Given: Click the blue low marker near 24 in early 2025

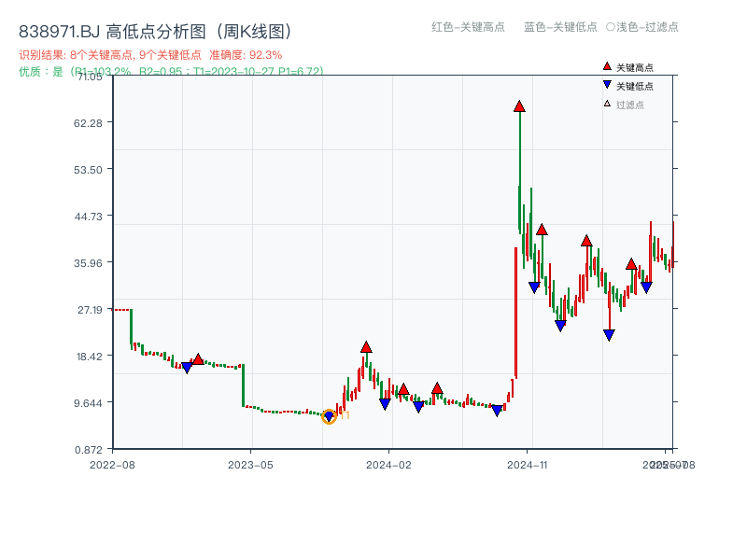Looking at the screenshot, I should point(560,326).
